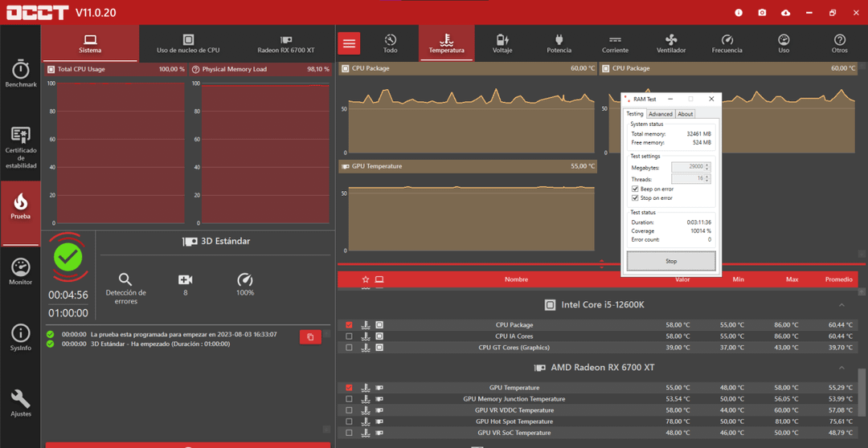Check the CPU IA Cores checkbox
This screenshot has width=868, height=448.
tap(349, 336)
